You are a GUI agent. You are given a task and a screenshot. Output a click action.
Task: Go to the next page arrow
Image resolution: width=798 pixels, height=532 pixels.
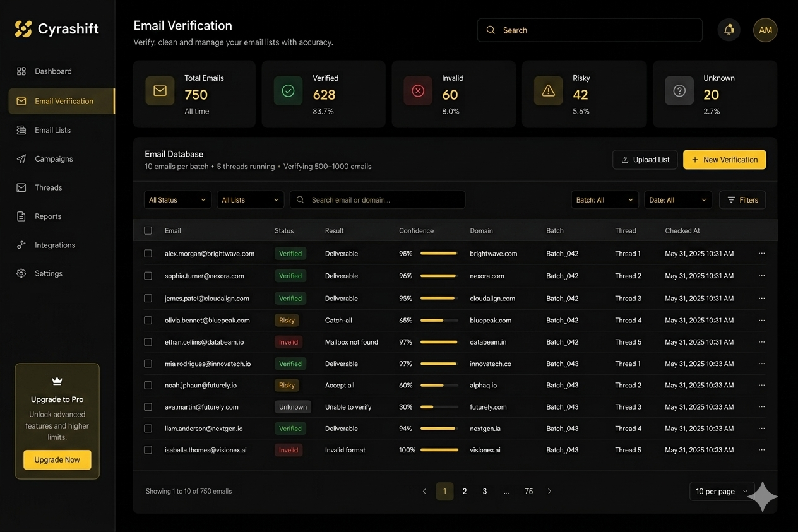pyautogui.click(x=549, y=491)
